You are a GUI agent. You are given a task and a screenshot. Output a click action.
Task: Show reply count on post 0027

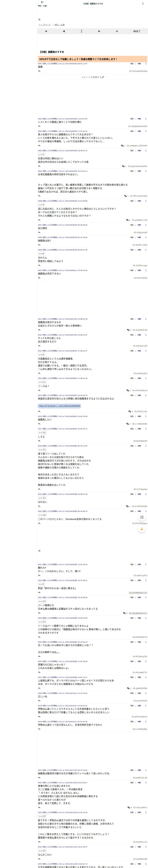(x=129, y=688)
